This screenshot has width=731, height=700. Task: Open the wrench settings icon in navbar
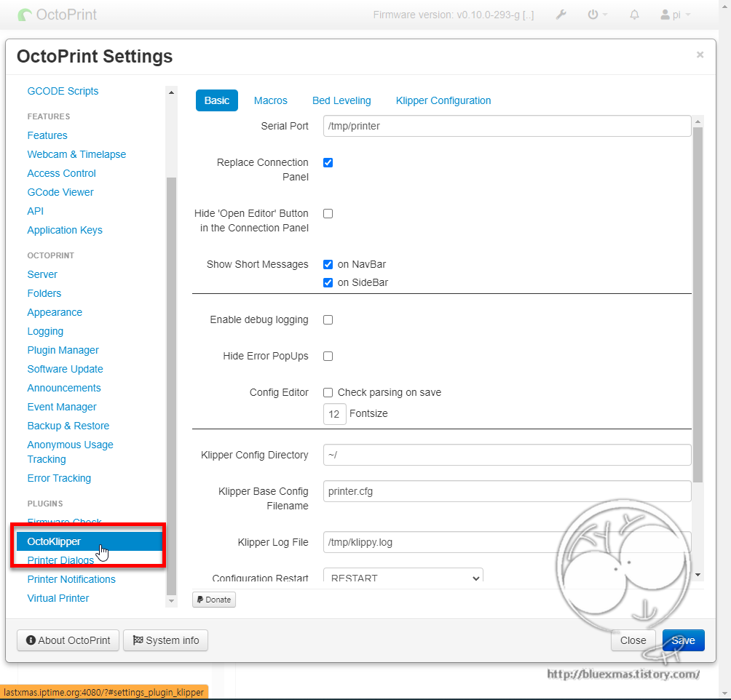561,15
